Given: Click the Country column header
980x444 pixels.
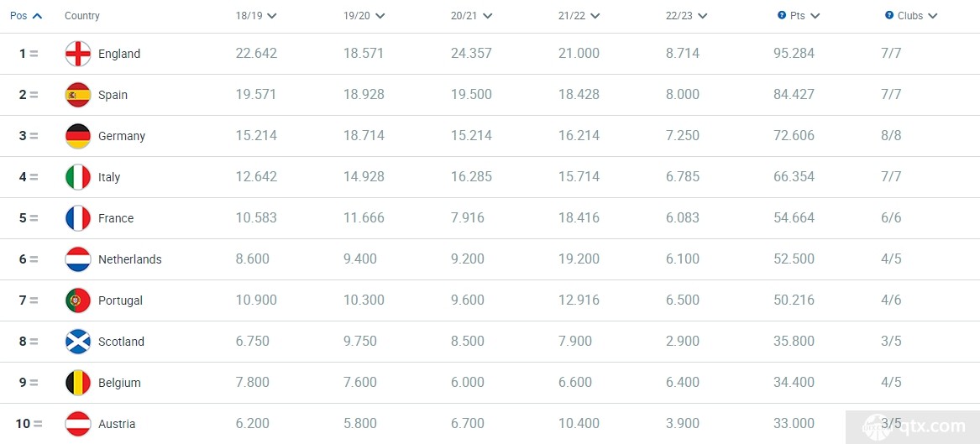Looking at the screenshot, I should (81, 16).
